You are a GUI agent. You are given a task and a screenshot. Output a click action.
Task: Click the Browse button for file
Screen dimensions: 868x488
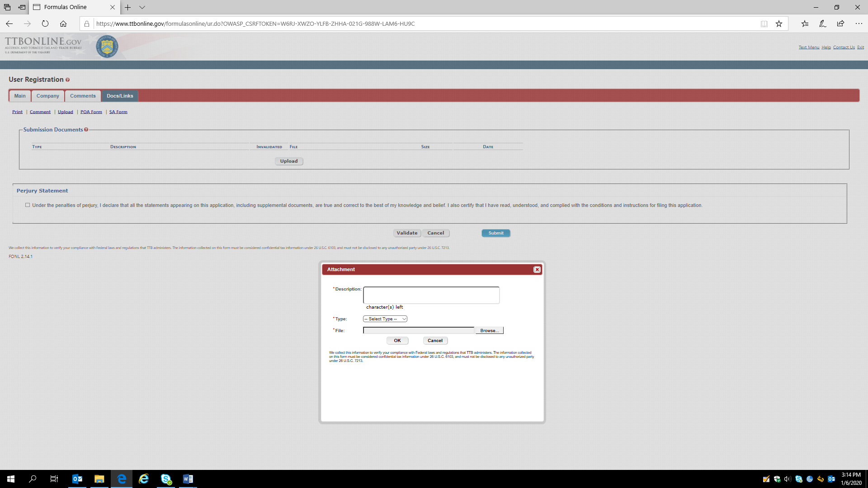click(489, 331)
